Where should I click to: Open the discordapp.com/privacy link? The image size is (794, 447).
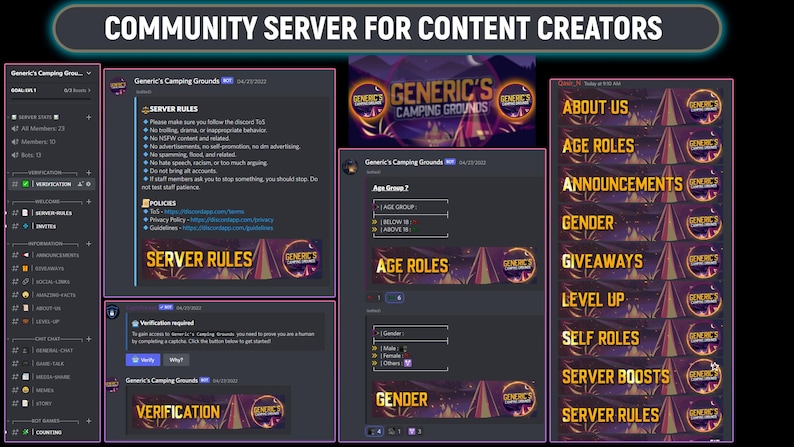click(232, 220)
